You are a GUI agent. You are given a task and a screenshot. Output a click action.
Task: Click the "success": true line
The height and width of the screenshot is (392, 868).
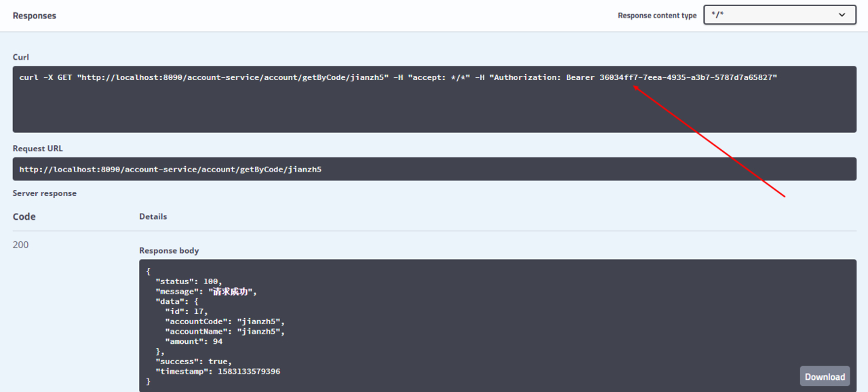(194, 361)
